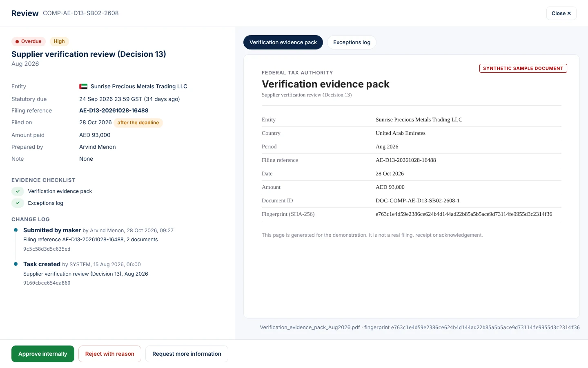Click the Task created timeline dot

(x=16, y=264)
